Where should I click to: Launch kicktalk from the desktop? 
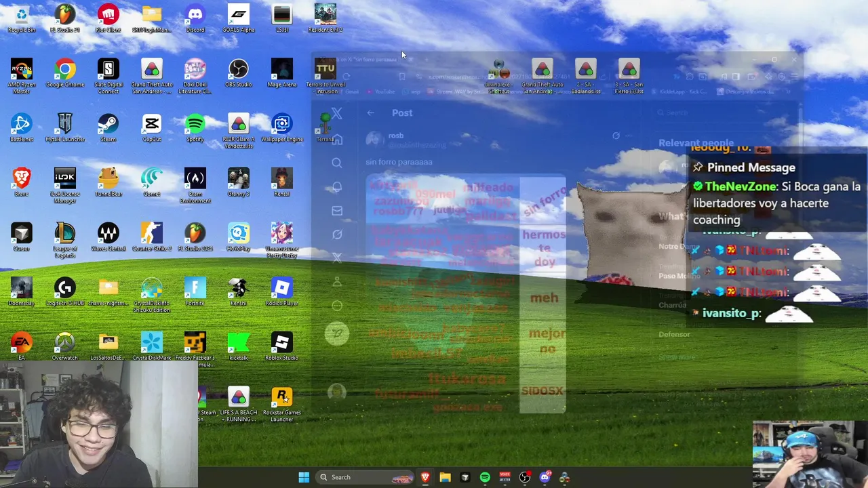tap(239, 347)
